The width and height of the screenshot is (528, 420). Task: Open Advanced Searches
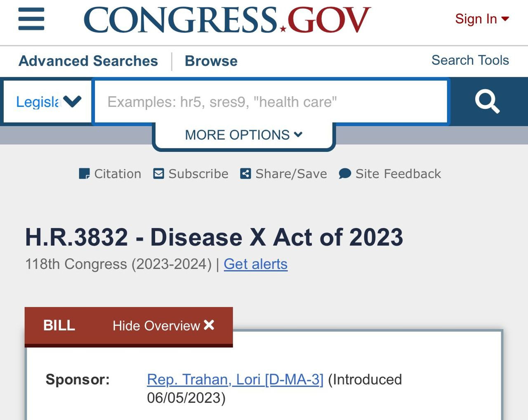[x=88, y=61]
